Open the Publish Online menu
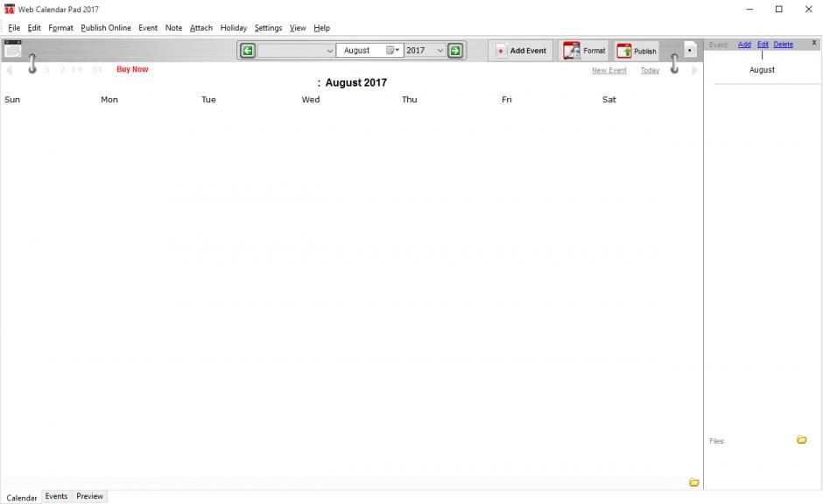823x504 pixels. pos(106,28)
